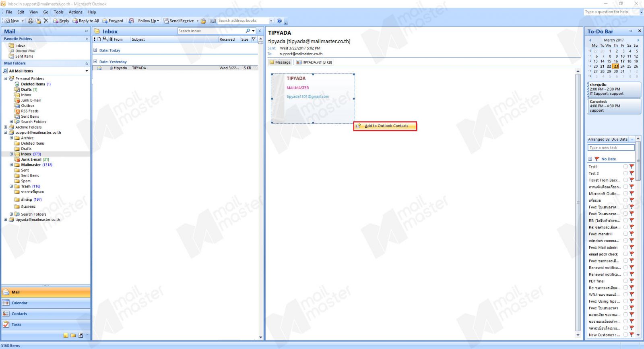Open the Edit menu
Image resolution: width=644 pixels, height=349 pixels.
pos(21,12)
